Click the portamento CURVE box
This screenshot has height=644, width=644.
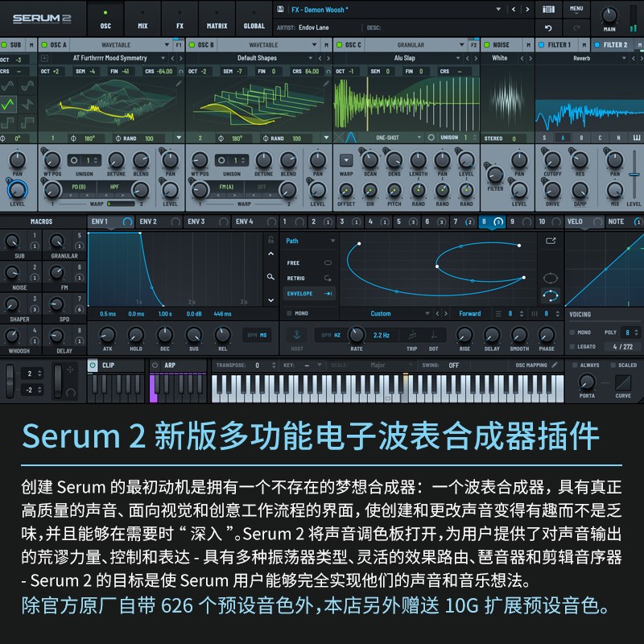pyautogui.click(x=622, y=383)
